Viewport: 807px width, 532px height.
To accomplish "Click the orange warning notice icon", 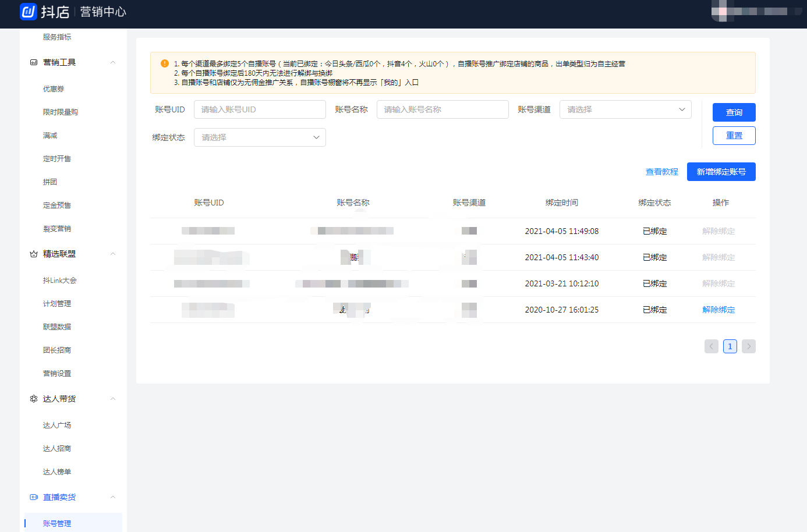I will point(165,63).
